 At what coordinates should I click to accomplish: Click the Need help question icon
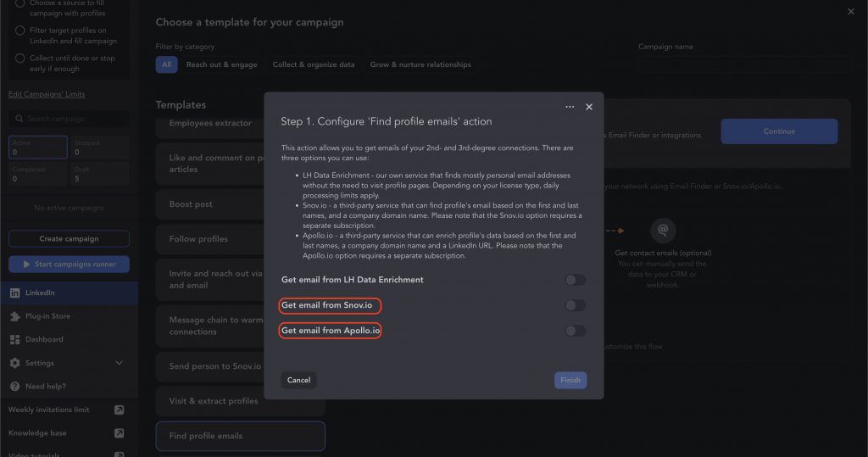[15, 386]
